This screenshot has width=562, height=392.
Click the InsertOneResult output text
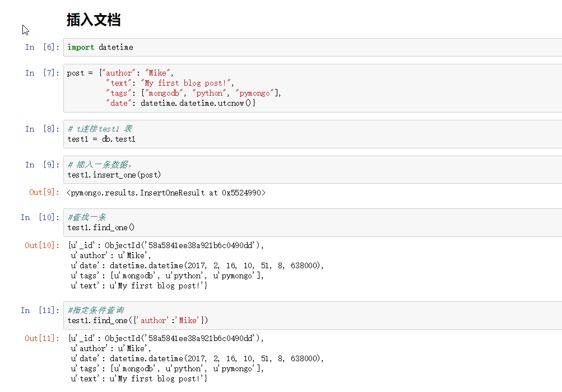[x=166, y=193]
